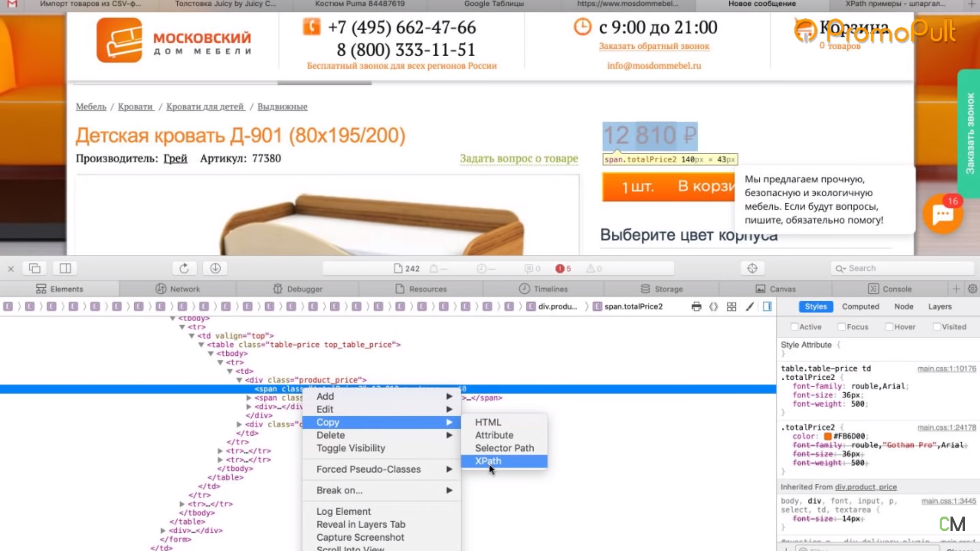This screenshot has width=980, height=551.
Task: Click the red errors count indicator
Action: tap(563, 268)
